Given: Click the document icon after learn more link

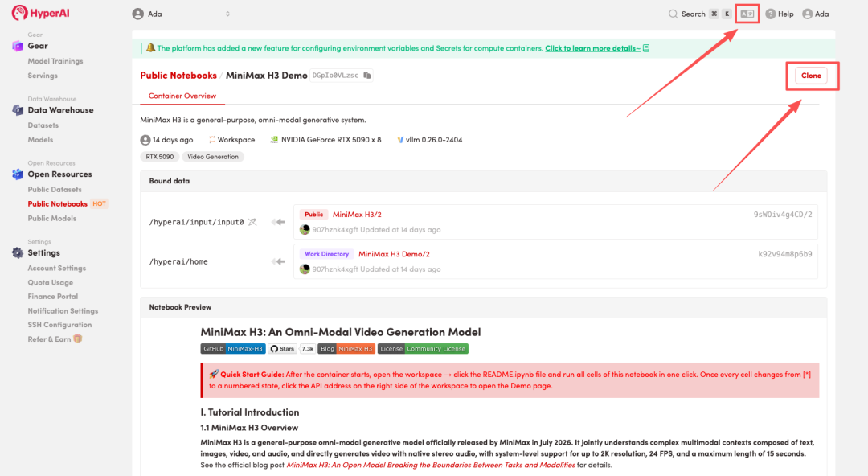Looking at the screenshot, I should click(x=646, y=48).
